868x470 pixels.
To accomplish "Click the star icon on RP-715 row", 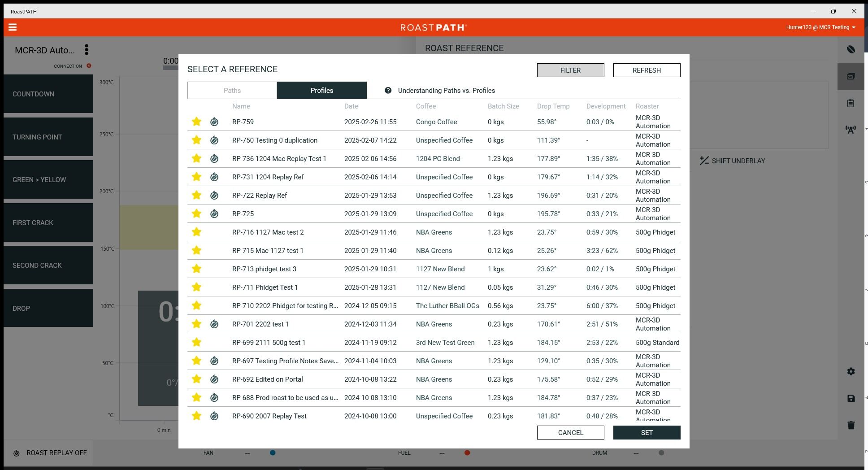I will 196,251.
